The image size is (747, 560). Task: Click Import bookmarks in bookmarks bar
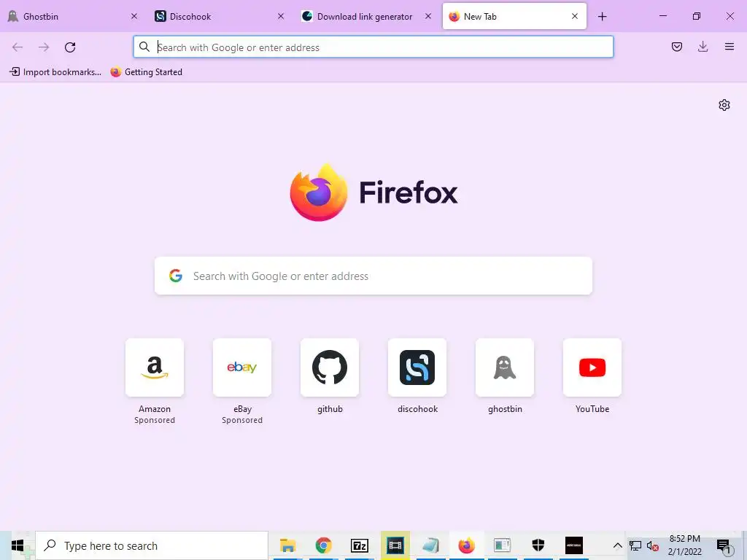point(55,72)
